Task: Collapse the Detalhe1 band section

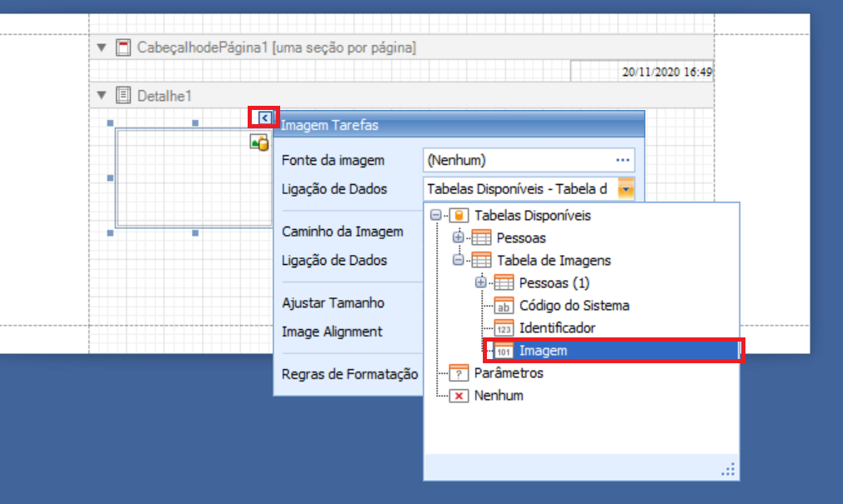Action: point(103,95)
